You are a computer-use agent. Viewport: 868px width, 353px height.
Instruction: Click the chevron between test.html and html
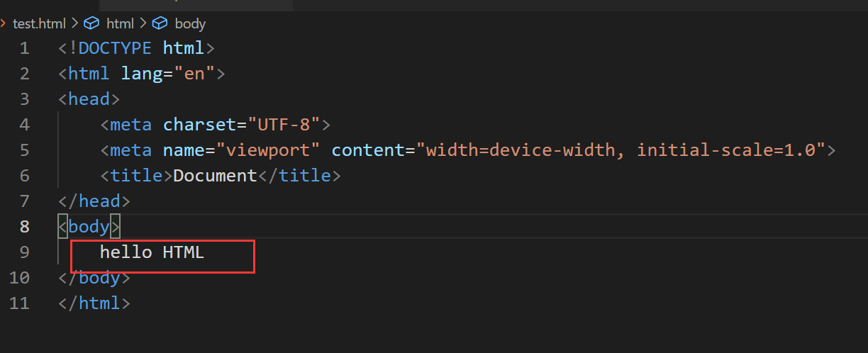(74, 23)
